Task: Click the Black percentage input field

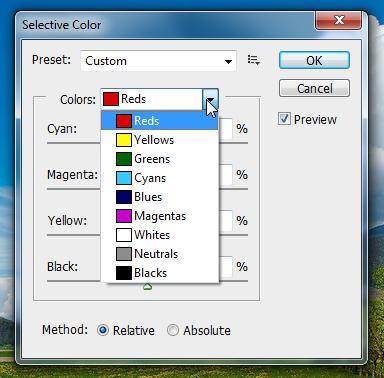Action: point(225,266)
